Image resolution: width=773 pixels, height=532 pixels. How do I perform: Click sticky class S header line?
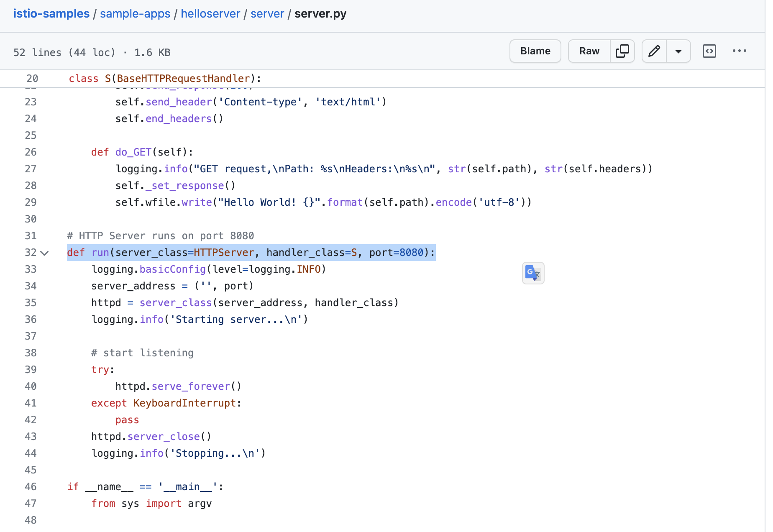click(x=165, y=79)
